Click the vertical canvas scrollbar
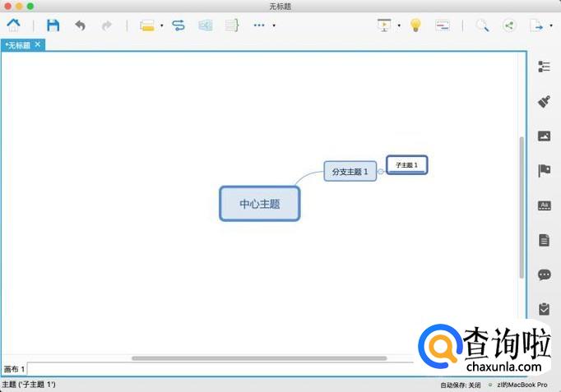Screen dimensions: 561x392 (522, 207)
